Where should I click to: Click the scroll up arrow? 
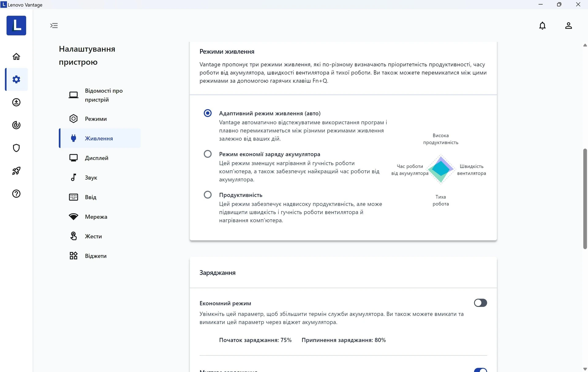click(x=585, y=45)
